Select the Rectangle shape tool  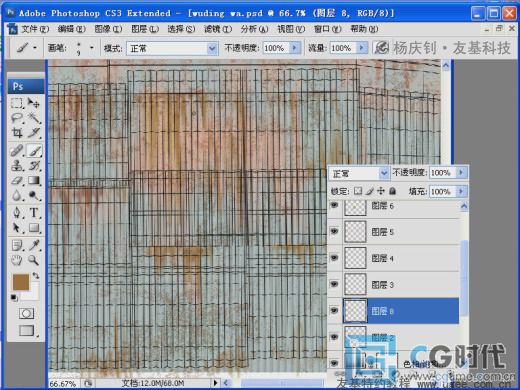click(x=34, y=228)
